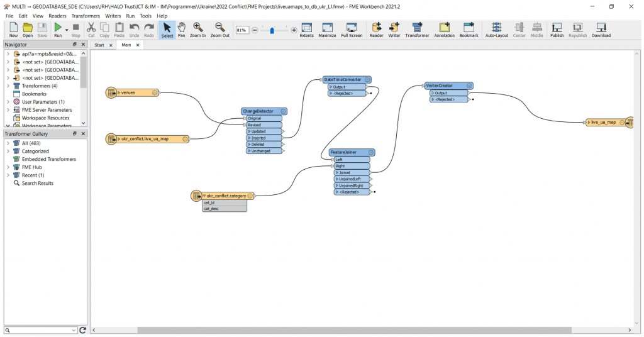Add a Writer to the workspace
Viewport: 644px width, 337px height.
click(x=394, y=30)
